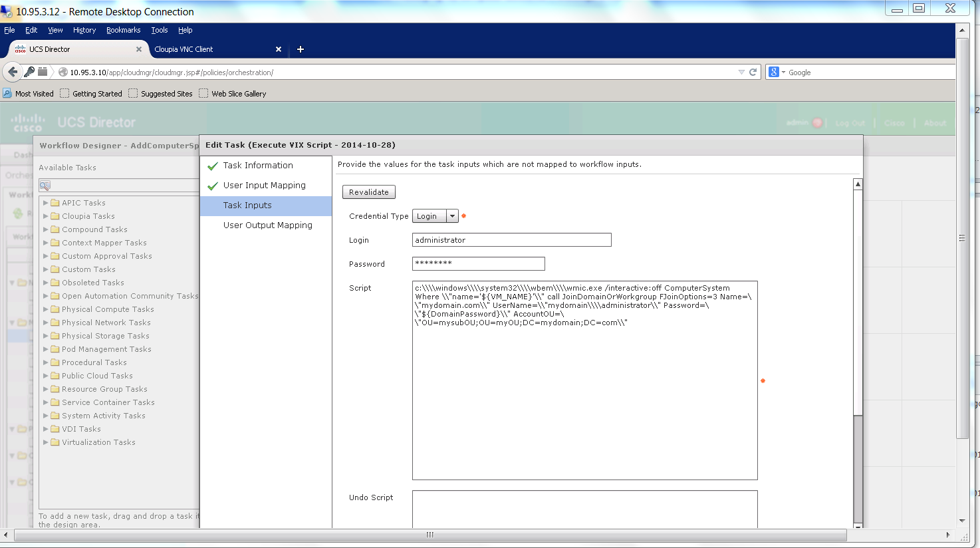Screen dimensions: 980x548
Task: Click in the Login input field
Action: click(511, 240)
